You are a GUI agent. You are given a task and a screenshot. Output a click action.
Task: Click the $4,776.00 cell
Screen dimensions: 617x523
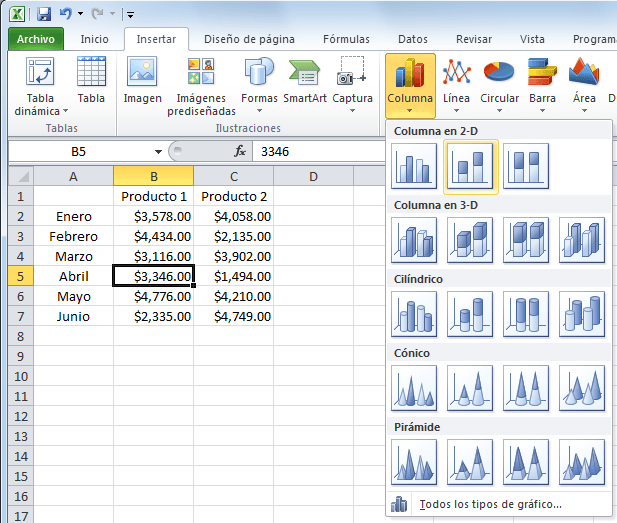[154, 296]
